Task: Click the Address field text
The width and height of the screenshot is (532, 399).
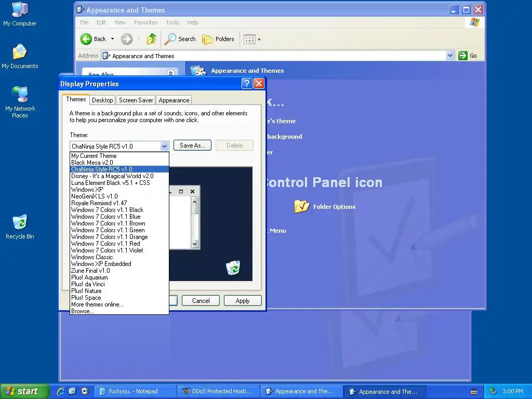Action: (143, 56)
